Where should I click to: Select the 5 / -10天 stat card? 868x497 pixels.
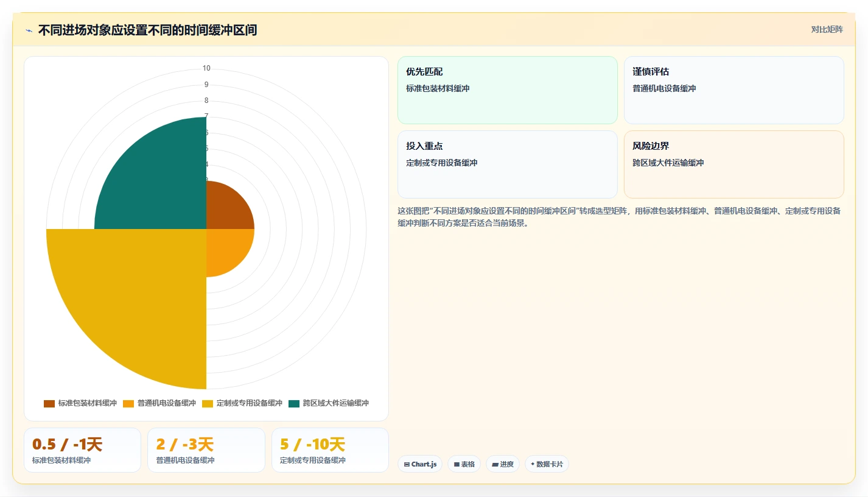click(330, 450)
